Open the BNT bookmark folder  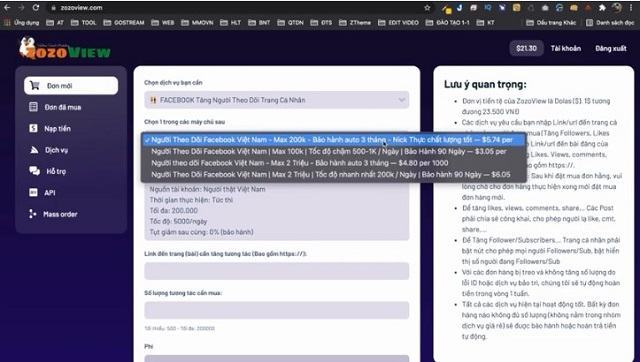tap(259, 22)
